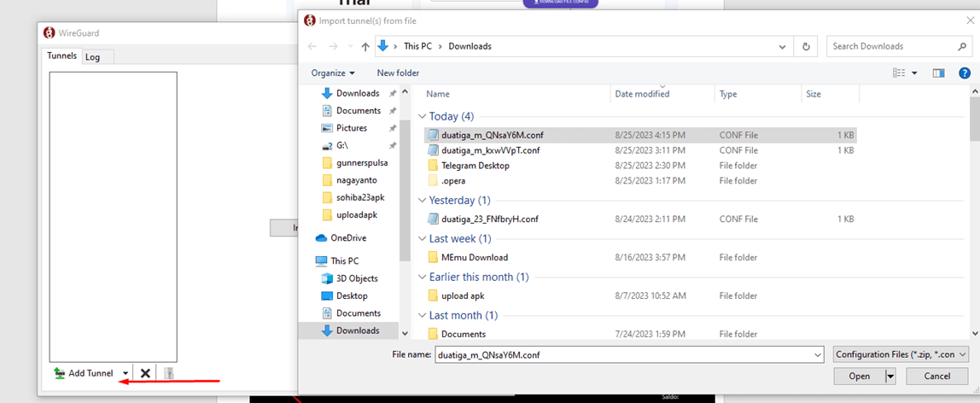Open the view options dropdown
Viewport: 980px width, 403px height.
click(914, 73)
